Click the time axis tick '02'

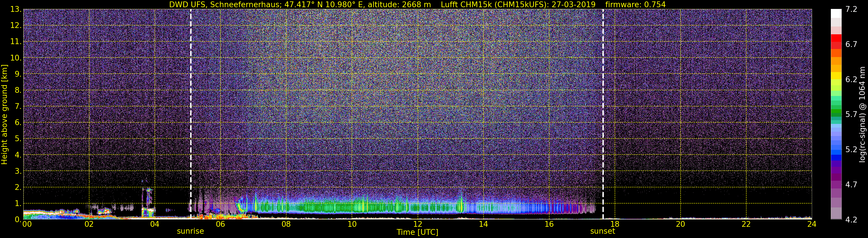click(x=89, y=224)
